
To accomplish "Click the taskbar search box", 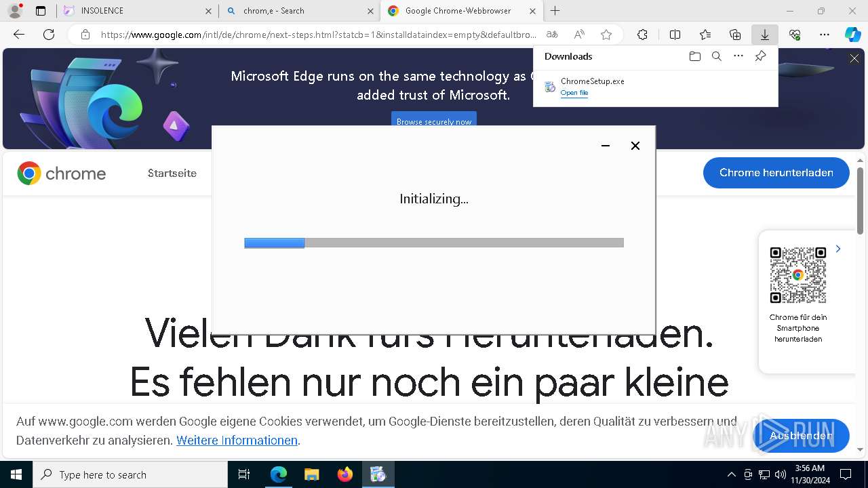I will coord(130,474).
